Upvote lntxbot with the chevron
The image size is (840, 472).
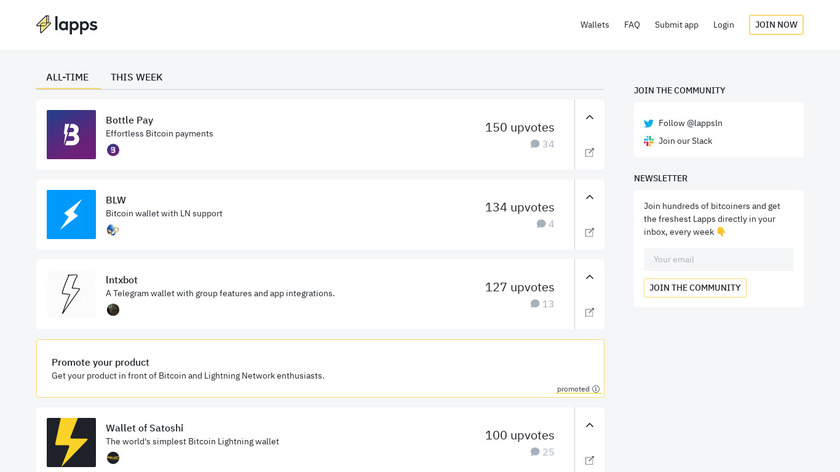[x=589, y=277]
